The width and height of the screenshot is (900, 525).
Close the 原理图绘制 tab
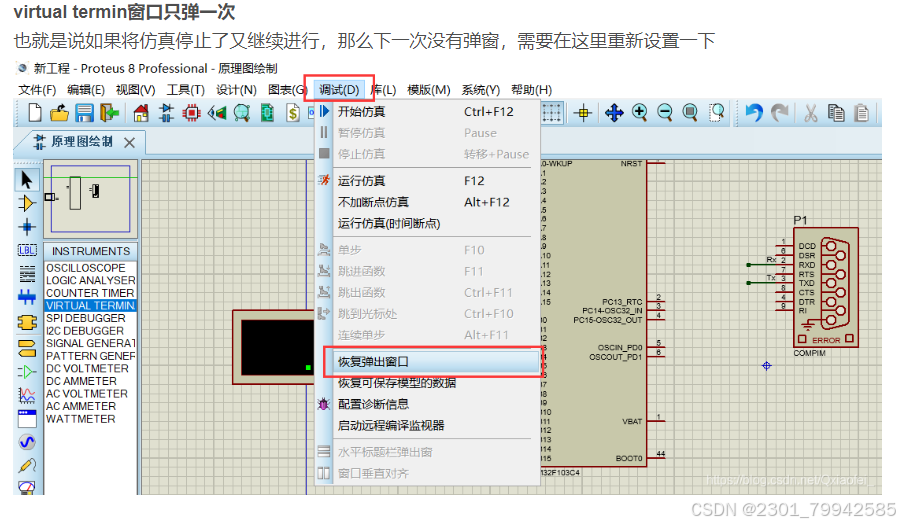130,143
